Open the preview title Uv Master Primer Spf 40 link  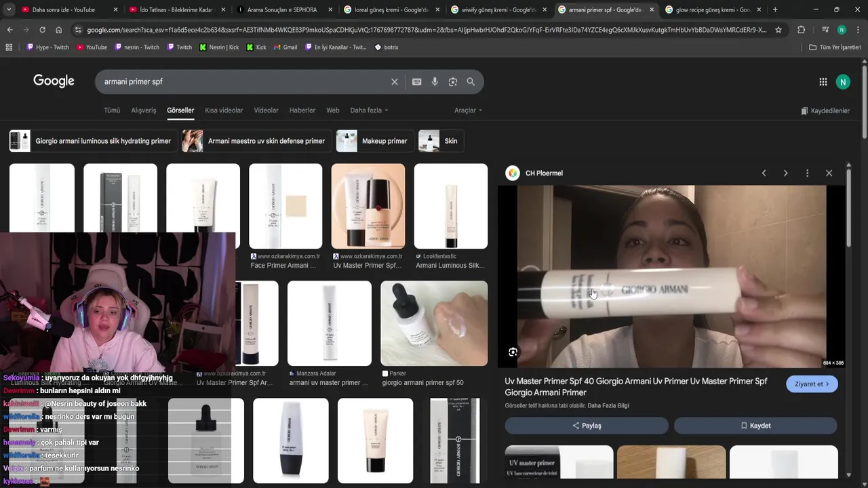tap(636, 387)
